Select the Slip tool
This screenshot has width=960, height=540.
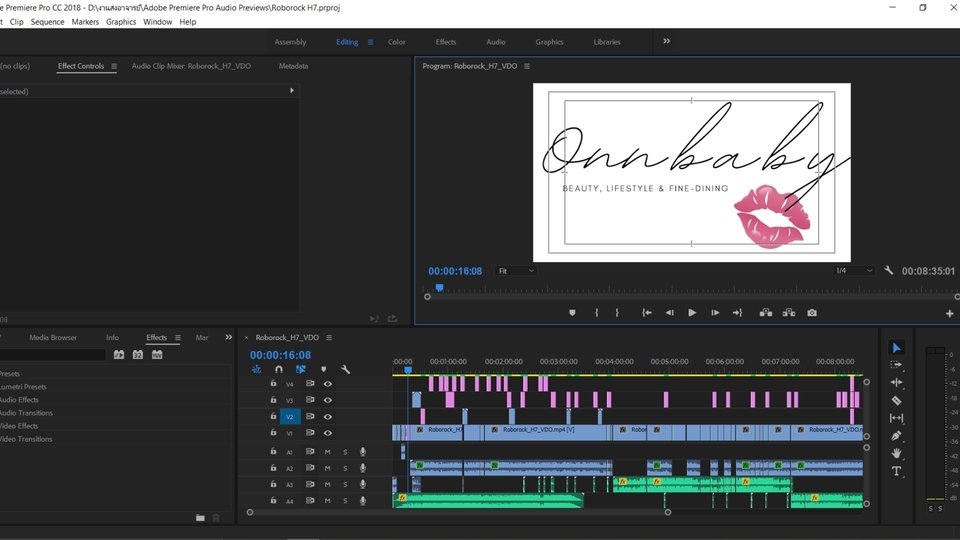[x=896, y=418]
